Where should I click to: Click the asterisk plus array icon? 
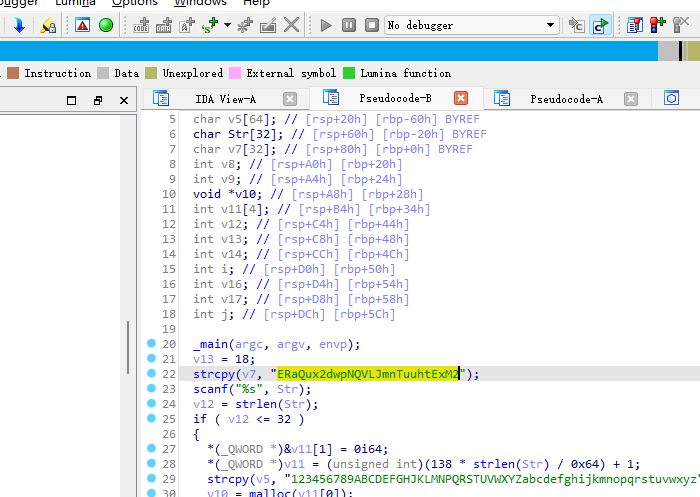pyautogui.click(x=245, y=25)
